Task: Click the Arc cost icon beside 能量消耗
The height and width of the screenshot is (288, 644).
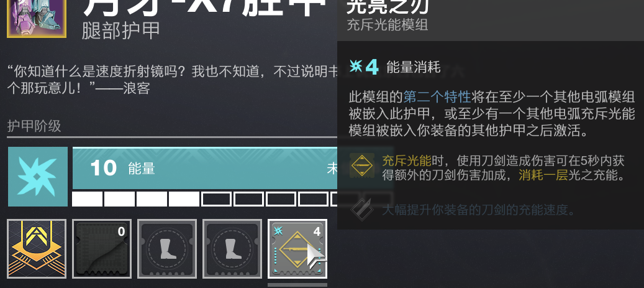Action: [356, 66]
